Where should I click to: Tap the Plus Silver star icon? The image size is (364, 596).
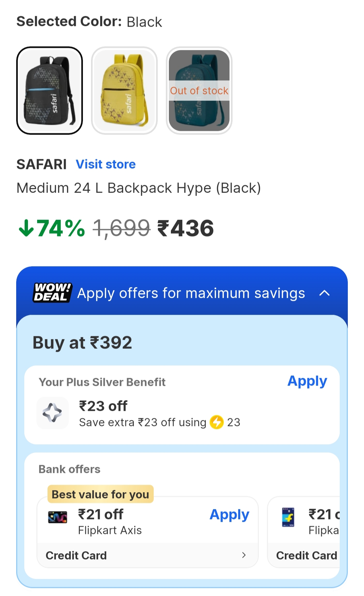(x=52, y=413)
